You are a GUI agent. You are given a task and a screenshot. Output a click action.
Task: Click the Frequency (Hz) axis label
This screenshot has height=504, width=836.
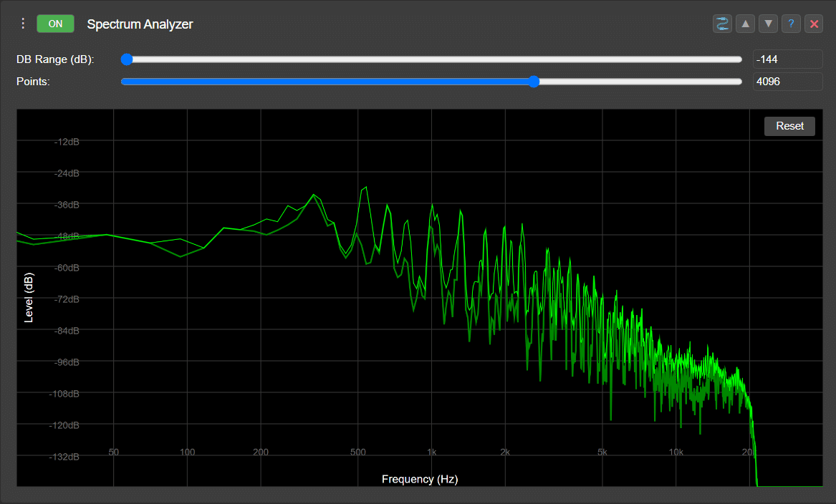click(420, 479)
